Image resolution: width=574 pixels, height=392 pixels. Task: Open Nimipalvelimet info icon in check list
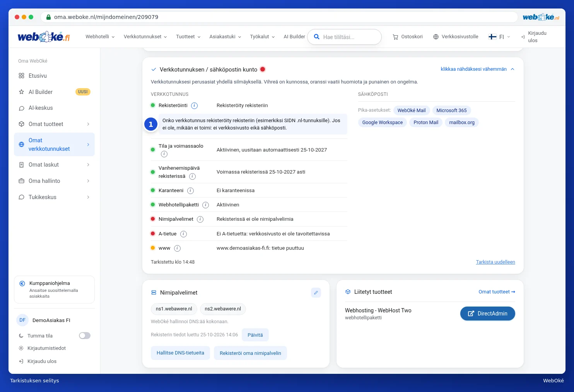coord(200,219)
